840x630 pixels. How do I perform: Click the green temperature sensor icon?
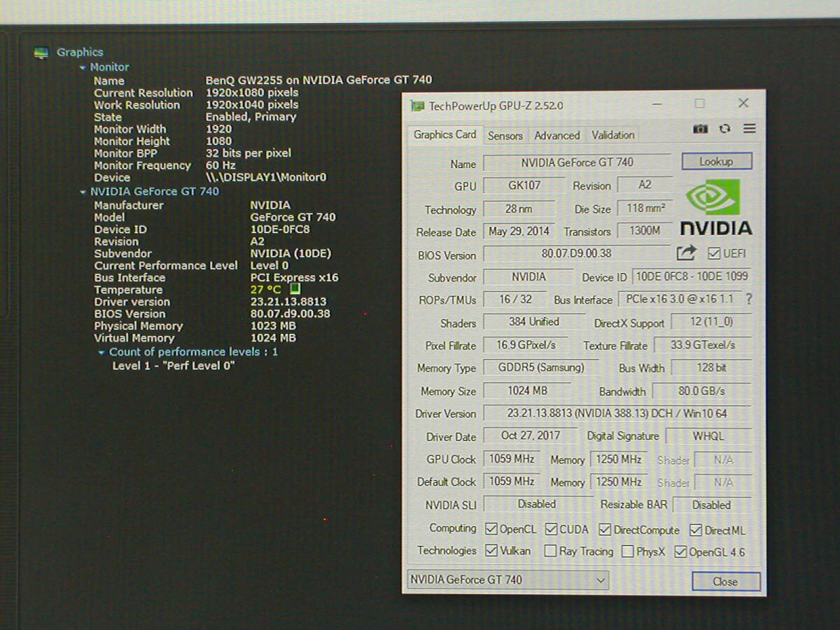coord(295,289)
